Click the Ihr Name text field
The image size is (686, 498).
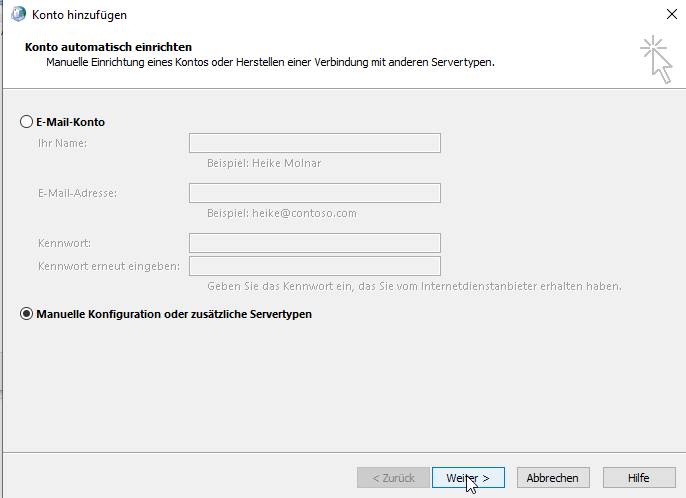pyautogui.click(x=314, y=143)
